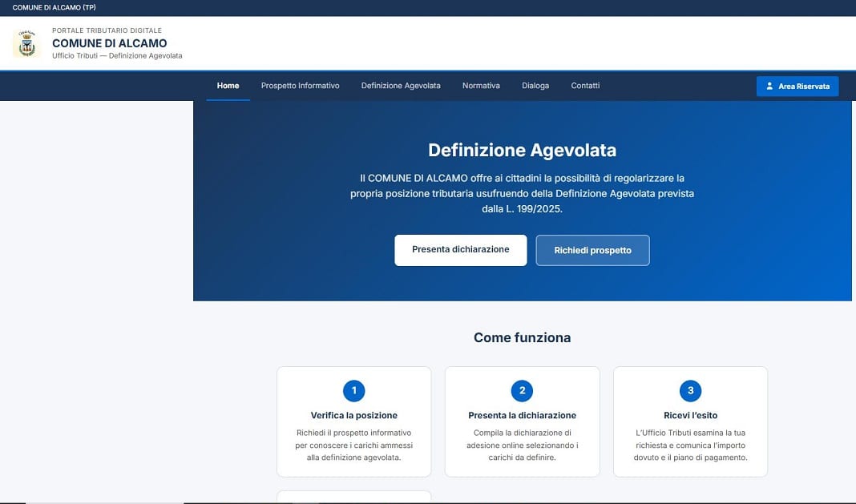Click the Presenta dichiarazione button
856x504 pixels.
point(461,250)
